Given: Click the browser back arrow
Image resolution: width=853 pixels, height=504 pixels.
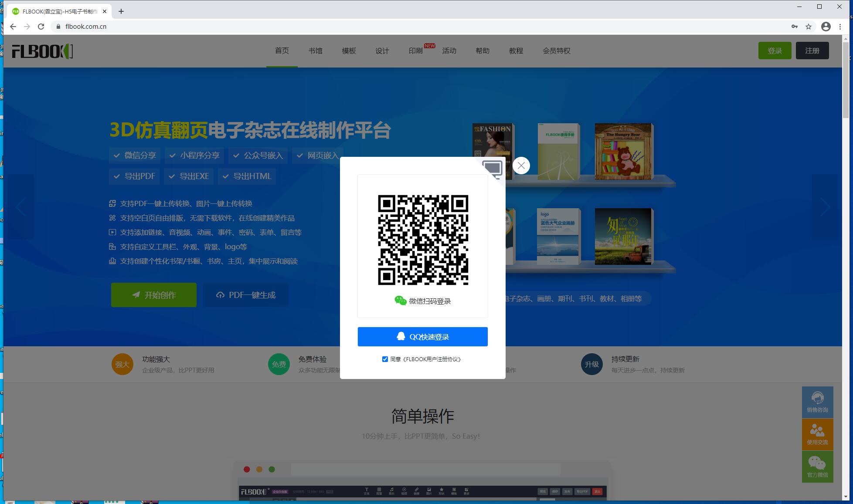Looking at the screenshot, I should [13, 27].
